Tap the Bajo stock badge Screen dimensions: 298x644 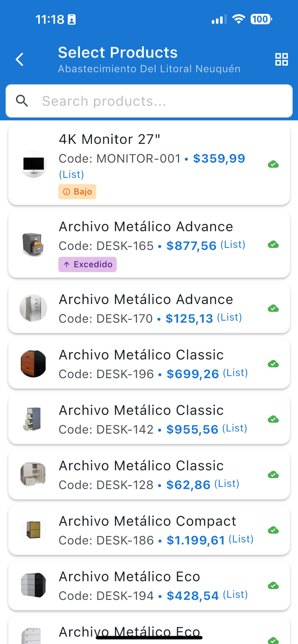(x=77, y=192)
